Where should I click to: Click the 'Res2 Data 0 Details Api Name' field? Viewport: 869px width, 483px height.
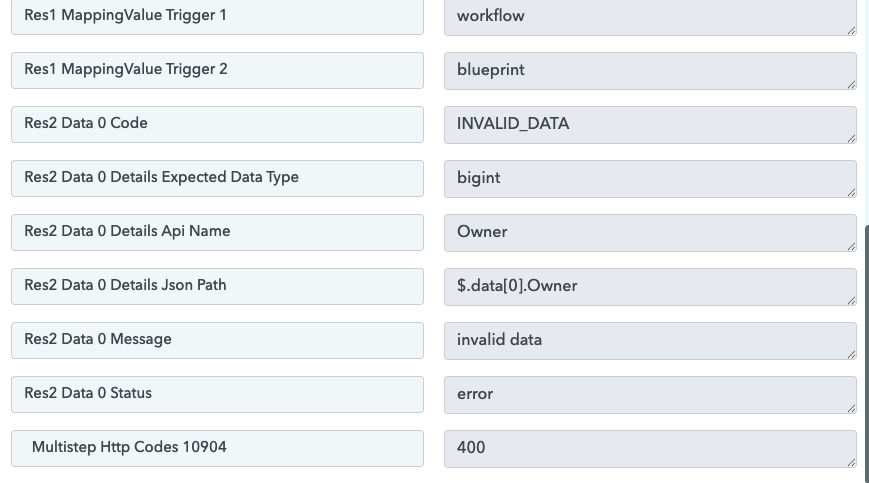pos(217,232)
